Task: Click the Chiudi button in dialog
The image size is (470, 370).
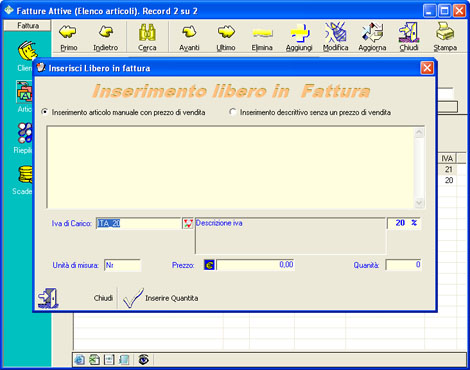Action: tap(103, 298)
